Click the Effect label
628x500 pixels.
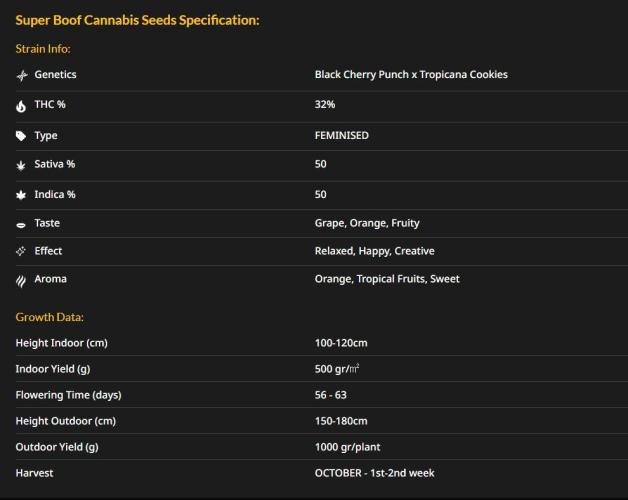[48, 251]
